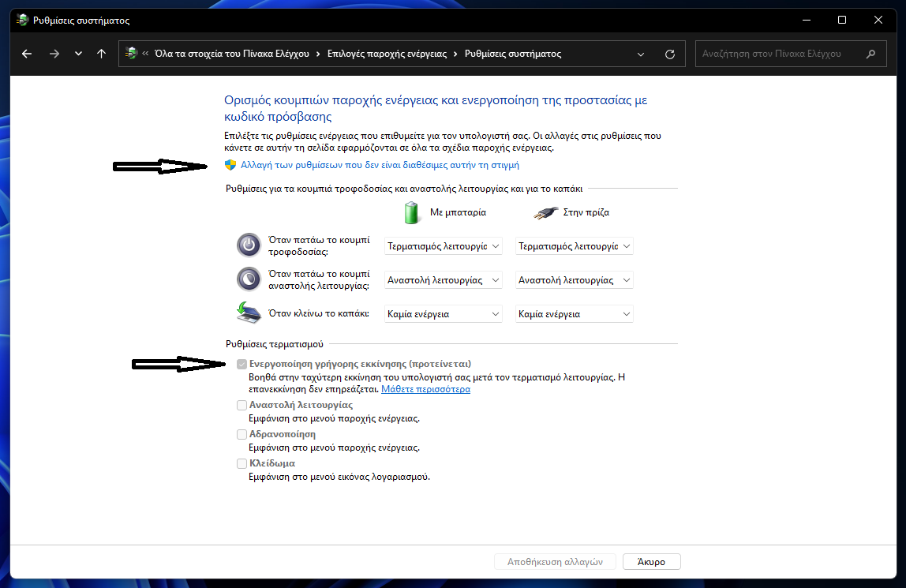Viewport: 906px width, 588px height.
Task: Toggle the Κλείδωμα checkbox
Action: tap(242, 463)
